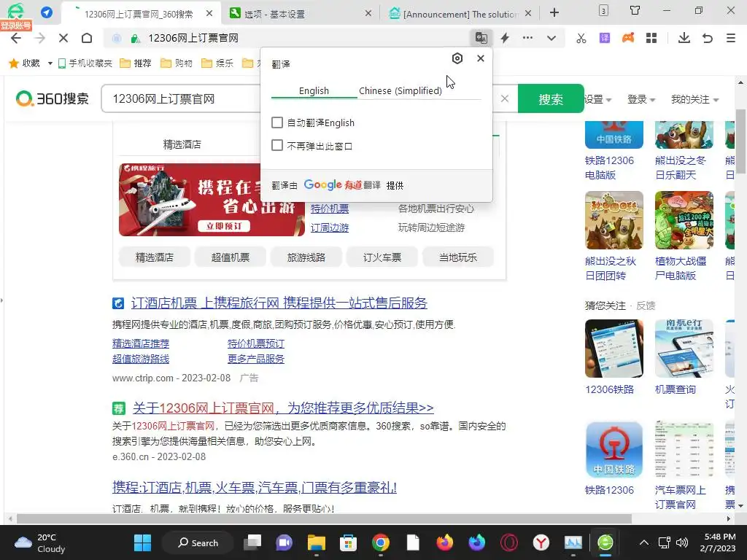The height and width of the screenshot is (560, 747).
Task: Open translation settings gear icon
Action: coord(457,58)
